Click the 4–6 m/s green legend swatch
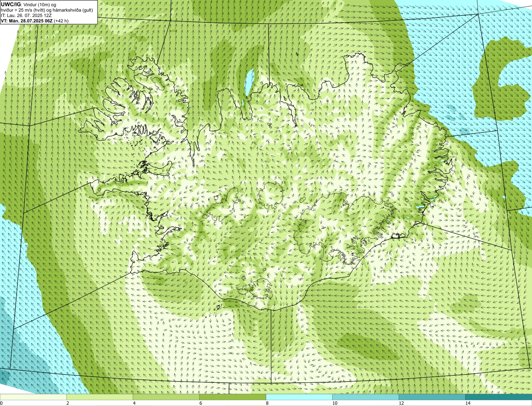This screenshot has height=406, width=532. point(166,397)
